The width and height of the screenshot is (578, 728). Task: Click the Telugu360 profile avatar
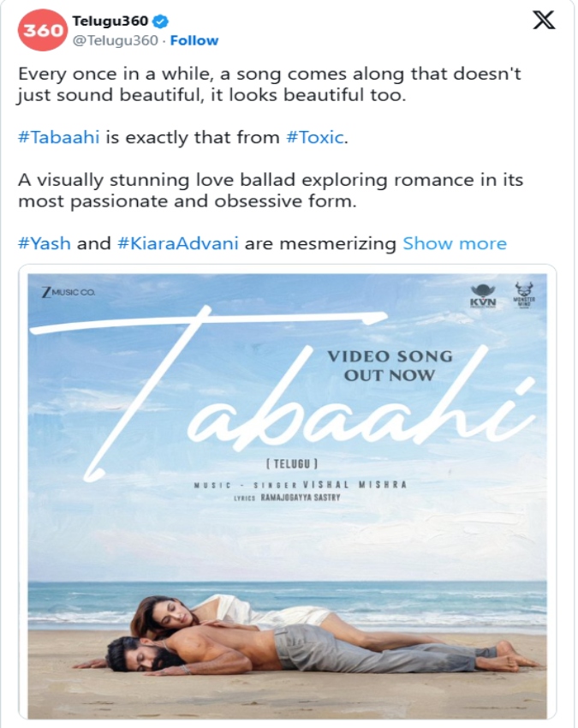(x=43, y=30)
